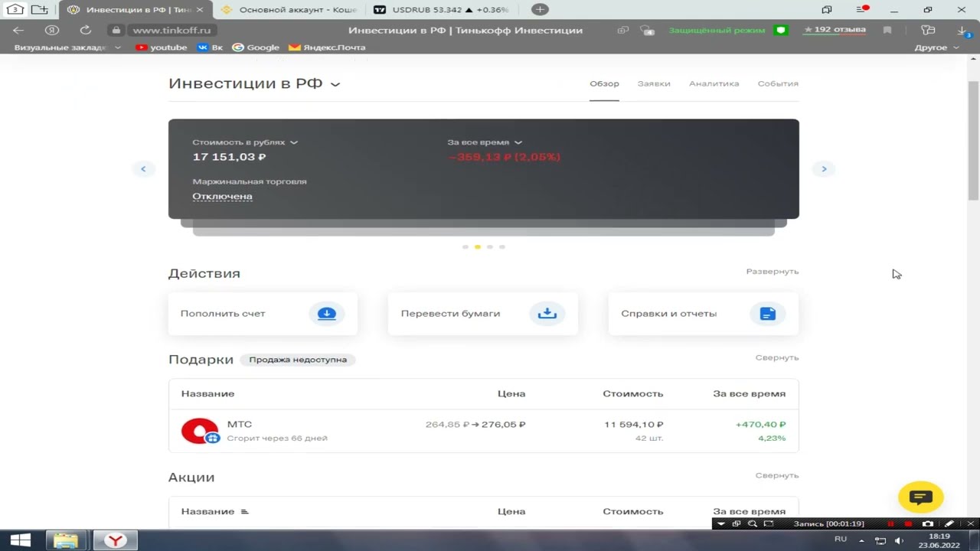Switch to Основной аккаунт browser tab

pos(289,9)
